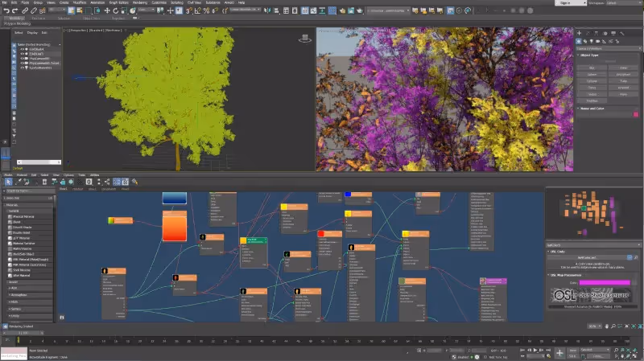This screenshot has height=361, width=644.
Task: Click the Mirror tool icon
Action: click(x=267, y=10)
